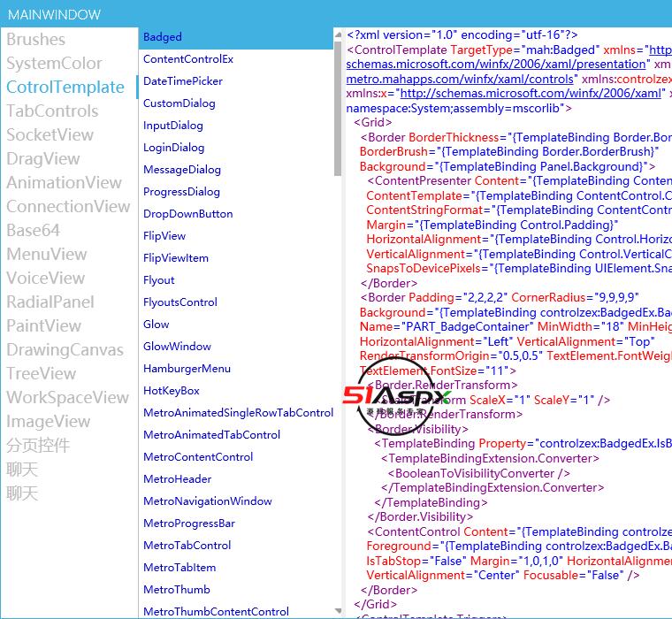Select HotKeyBox list entry
This screenshot has width=672, height=619.
pyautogui.click(x=236, y=391)
